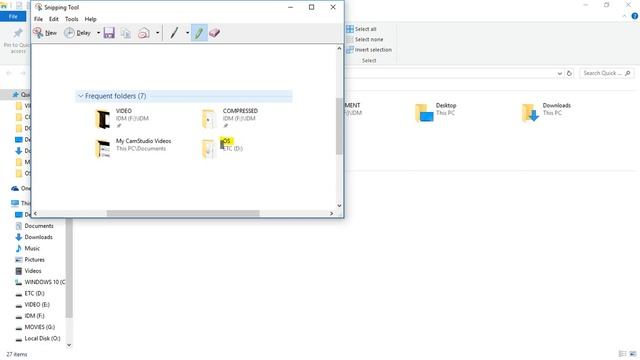
Task: Click the vertical scrollbar thumb in Snipping Tool
Action: (x=339, y=126)
